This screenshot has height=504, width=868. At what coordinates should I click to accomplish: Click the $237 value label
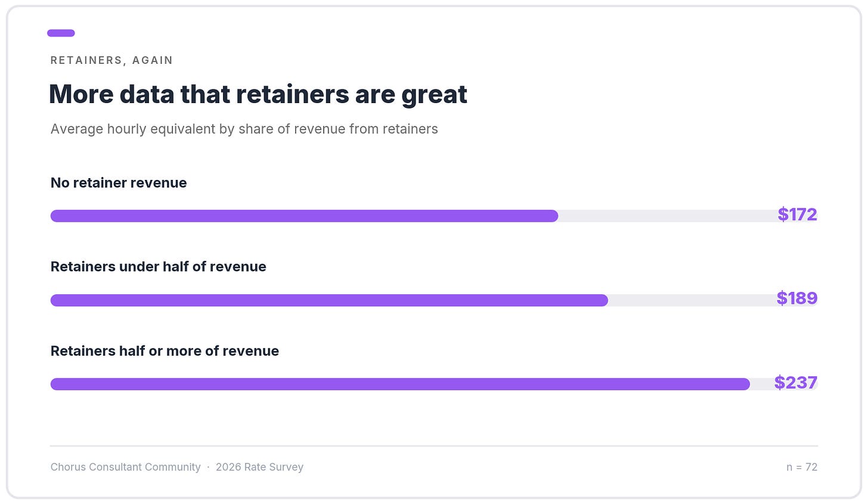point(795,382)
